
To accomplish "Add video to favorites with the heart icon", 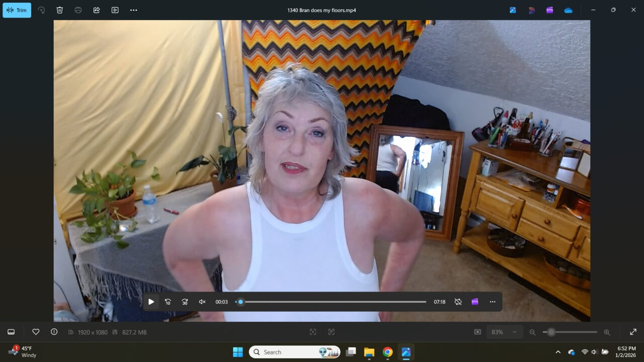I will click(36, 332).
